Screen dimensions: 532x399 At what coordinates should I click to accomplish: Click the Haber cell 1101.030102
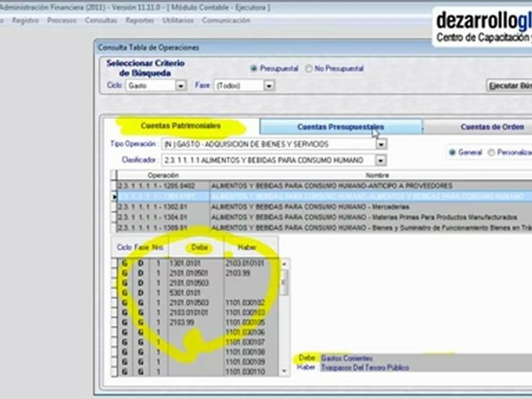coord(251,303)
